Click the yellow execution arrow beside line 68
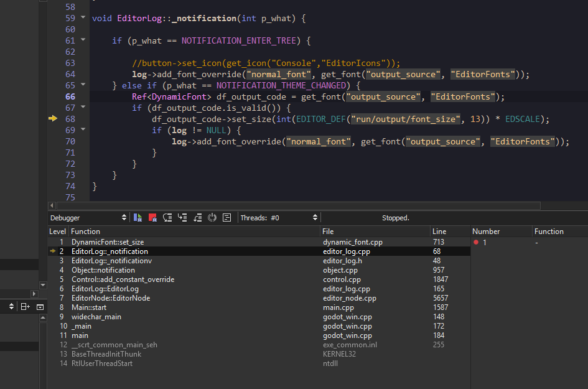588x389 pixels. click(54, 118)
